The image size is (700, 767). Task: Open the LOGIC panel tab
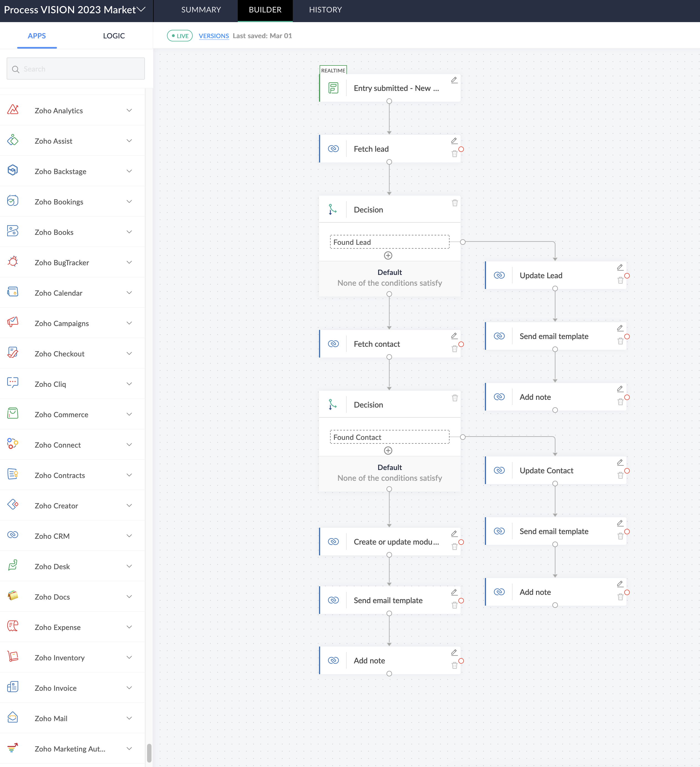113,35
